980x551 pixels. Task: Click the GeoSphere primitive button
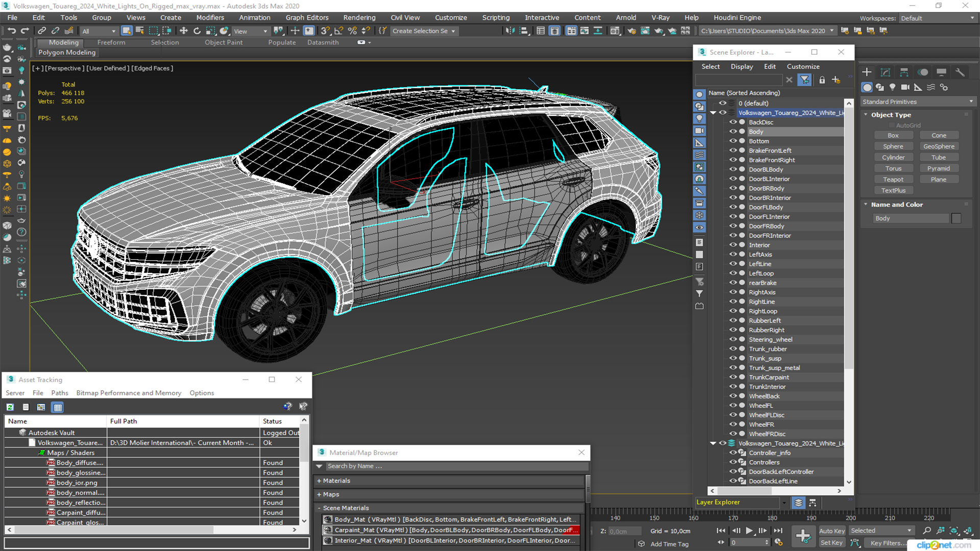939,146
